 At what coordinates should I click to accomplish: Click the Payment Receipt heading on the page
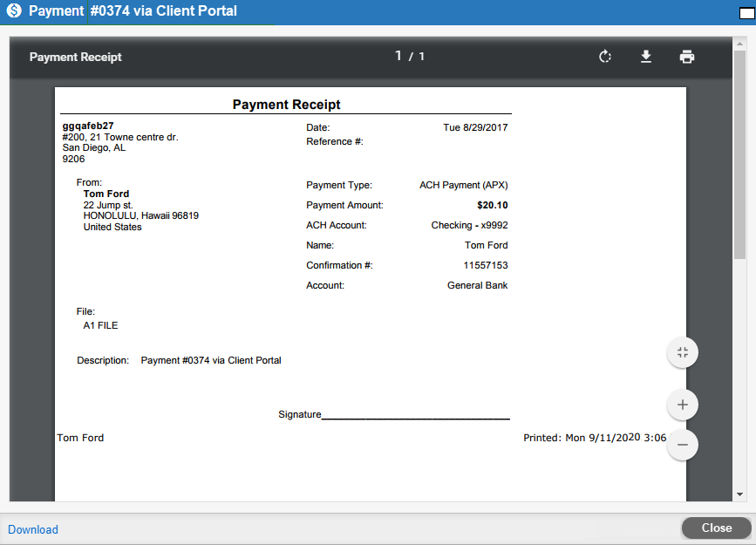point(286,104)
